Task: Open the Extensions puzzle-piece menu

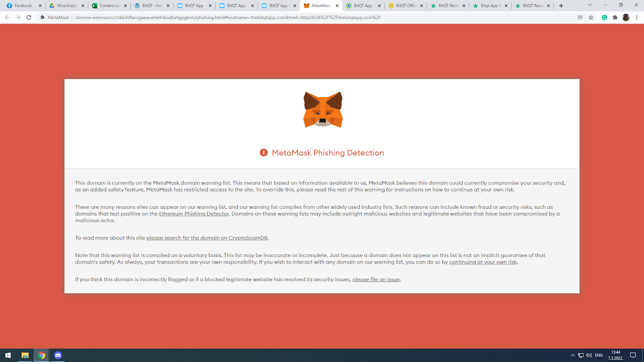Action: point(615,17)
